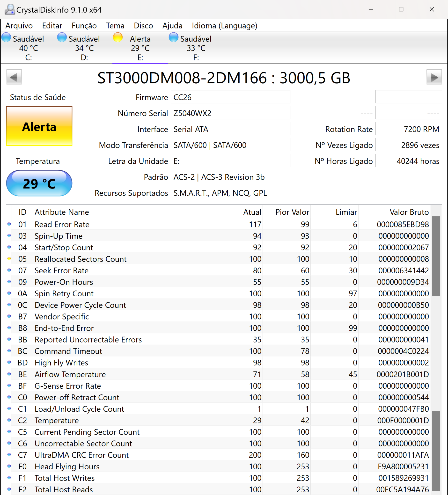This screenshot has height=495, width=448.
Task: Open the Idioma (Language) menu
Action: pos(225,26)
